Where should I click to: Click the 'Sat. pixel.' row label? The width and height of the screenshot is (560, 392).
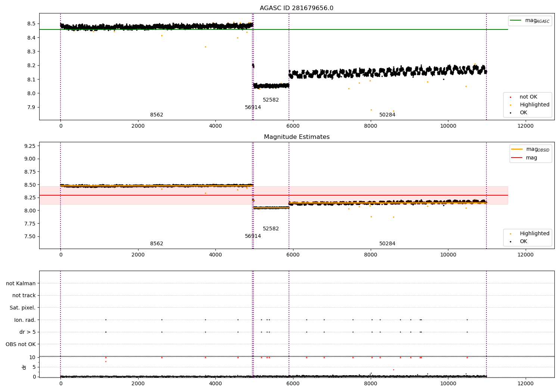click(22, 308)
